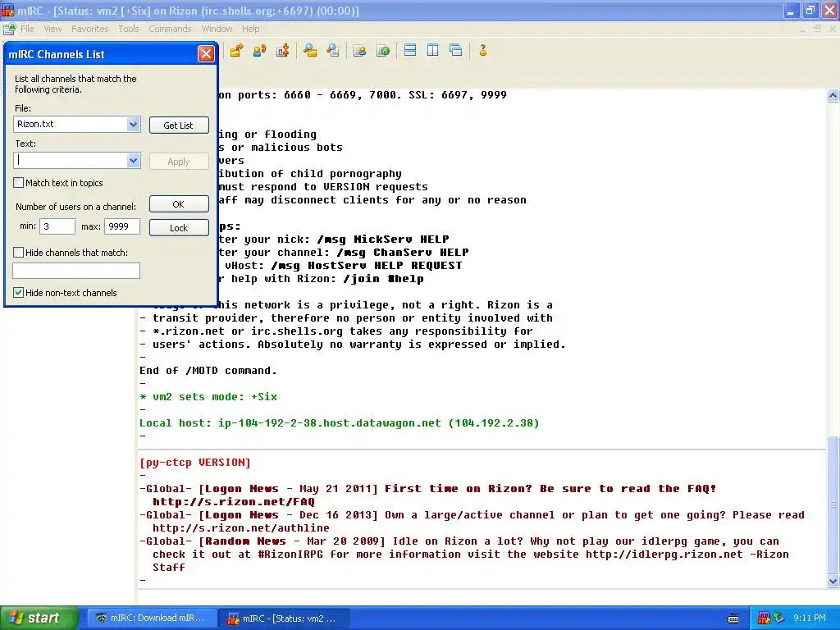The height and width of the screenshot is (630, 840).
Task: Open the URLs List icon
Action: [383, 50]
